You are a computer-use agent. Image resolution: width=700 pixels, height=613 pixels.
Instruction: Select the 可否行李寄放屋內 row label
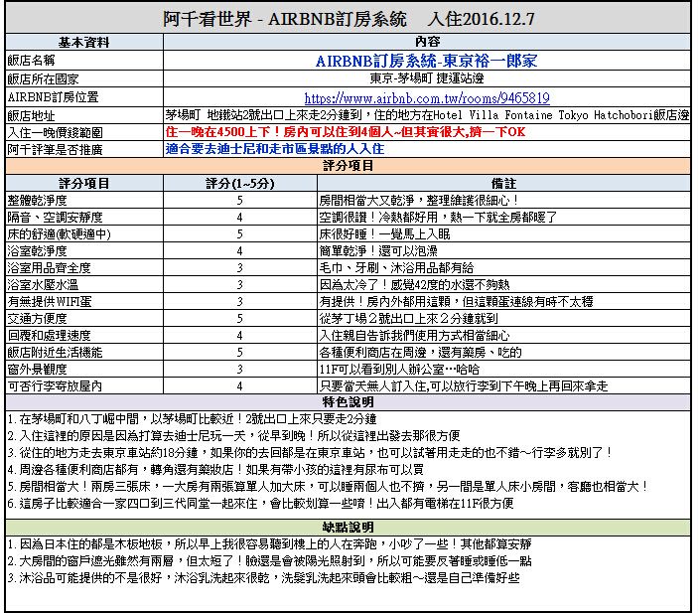pyautogui.click(x=55, y=387)
